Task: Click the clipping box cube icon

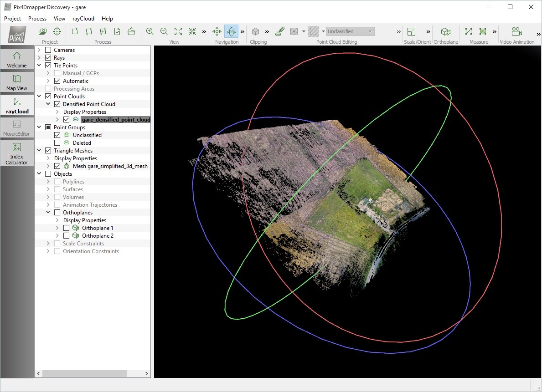Action: pyautogui.click(x=256, y=31)
